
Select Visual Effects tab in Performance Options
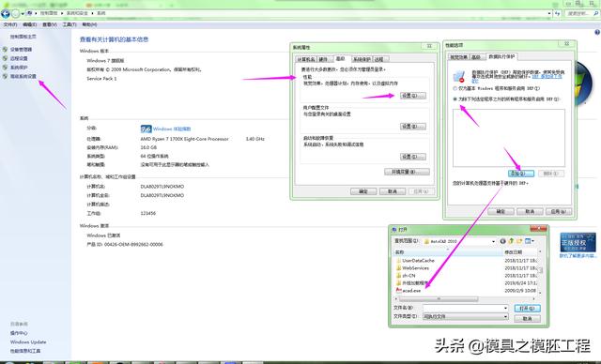458,57
